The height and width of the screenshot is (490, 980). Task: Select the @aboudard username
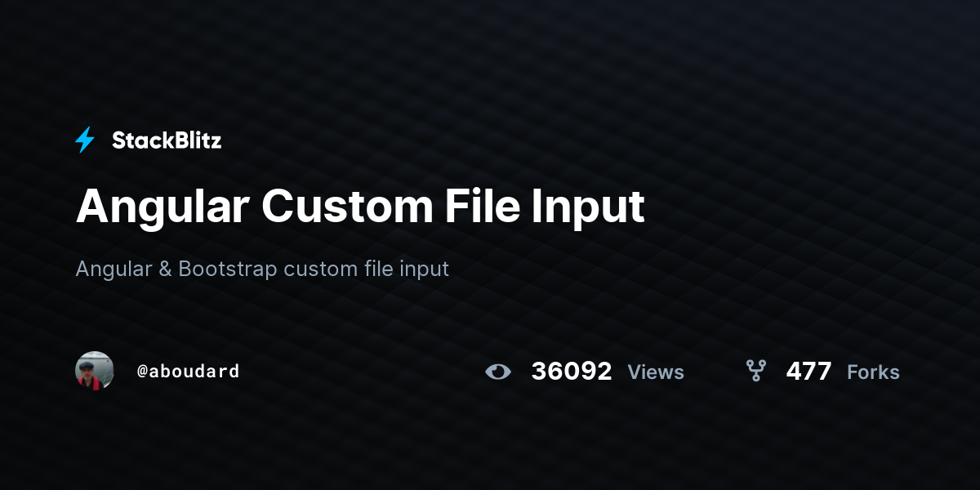point(188,371)
